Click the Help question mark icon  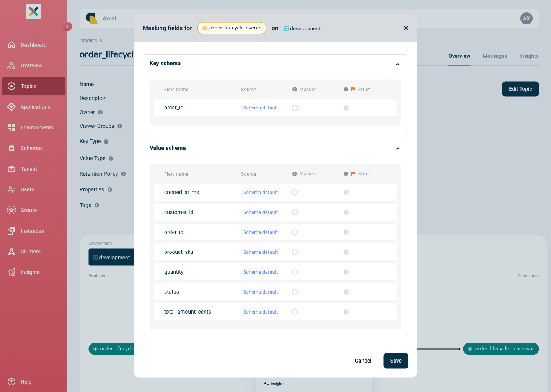click(11, 382)
